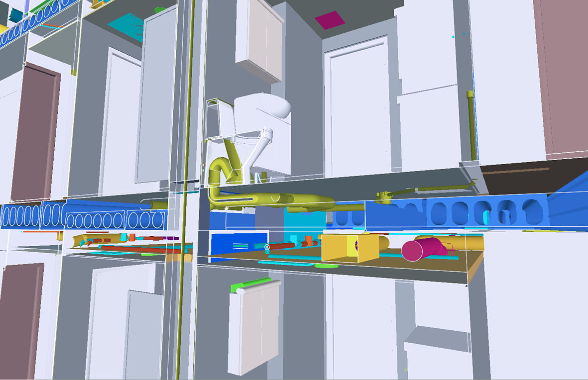
Task: Select the magenta cylinder in the ceiling void
Action: (x=421, y=248)
